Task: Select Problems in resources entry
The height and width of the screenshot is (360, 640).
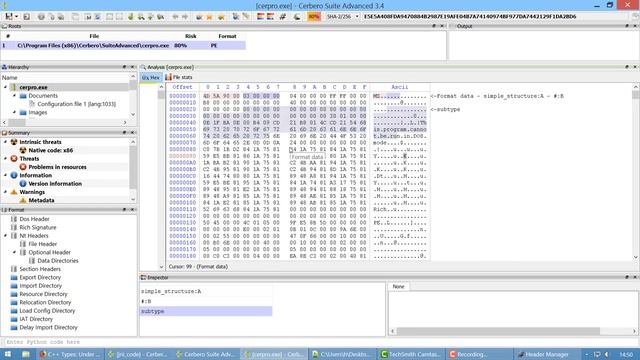Action: tap(58, 167)
